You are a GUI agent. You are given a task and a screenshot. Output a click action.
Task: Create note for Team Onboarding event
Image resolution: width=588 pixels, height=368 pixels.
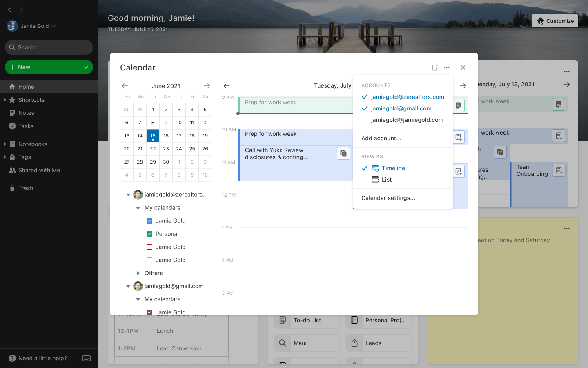tap(559, 170)
